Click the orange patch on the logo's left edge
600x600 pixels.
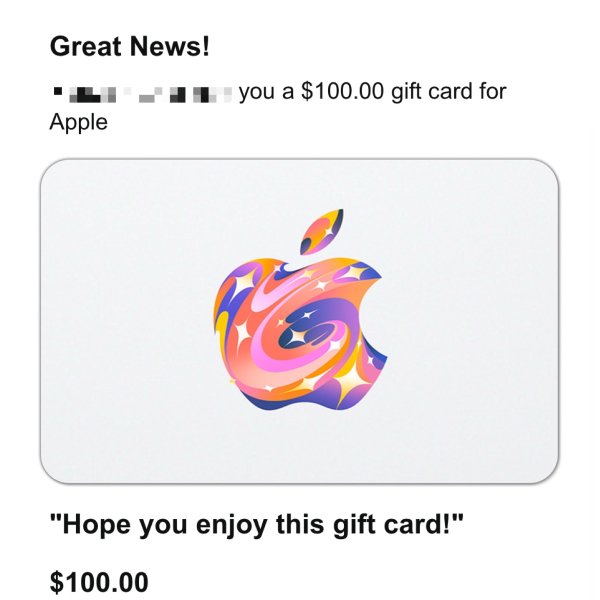[x=220, y=302]
